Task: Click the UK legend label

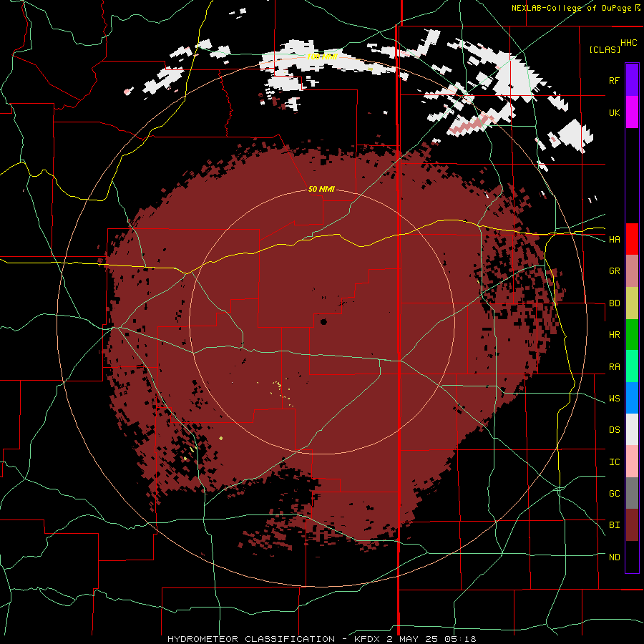Action: pos(614,112)
